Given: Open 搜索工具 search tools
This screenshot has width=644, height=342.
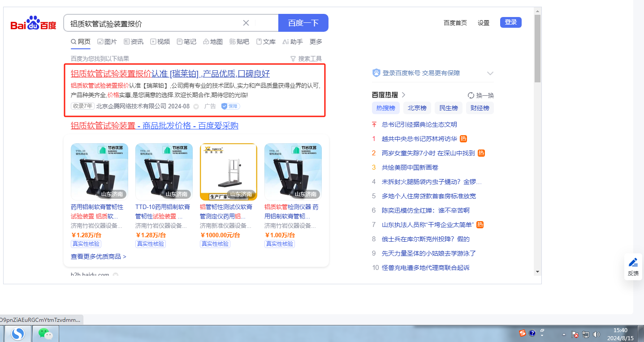Looking at the screenshot, I should pyautogui.click(x=306, y=59).
